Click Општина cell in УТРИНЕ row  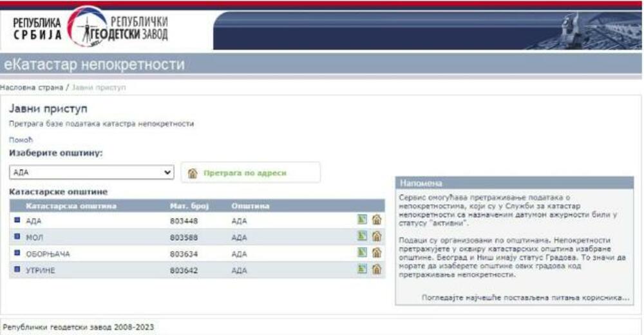click(239, 271)
